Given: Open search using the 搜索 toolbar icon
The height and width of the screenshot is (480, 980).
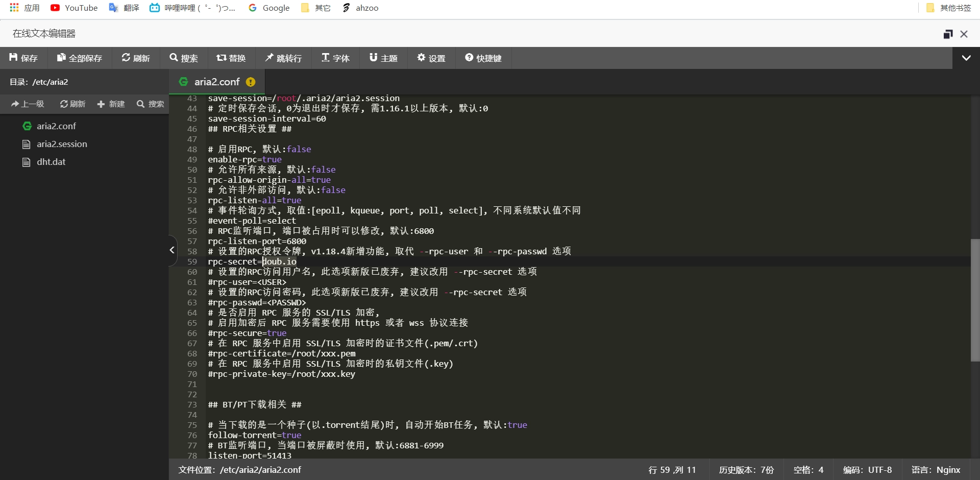Looking at the screenshot, I should pos(184,58).
